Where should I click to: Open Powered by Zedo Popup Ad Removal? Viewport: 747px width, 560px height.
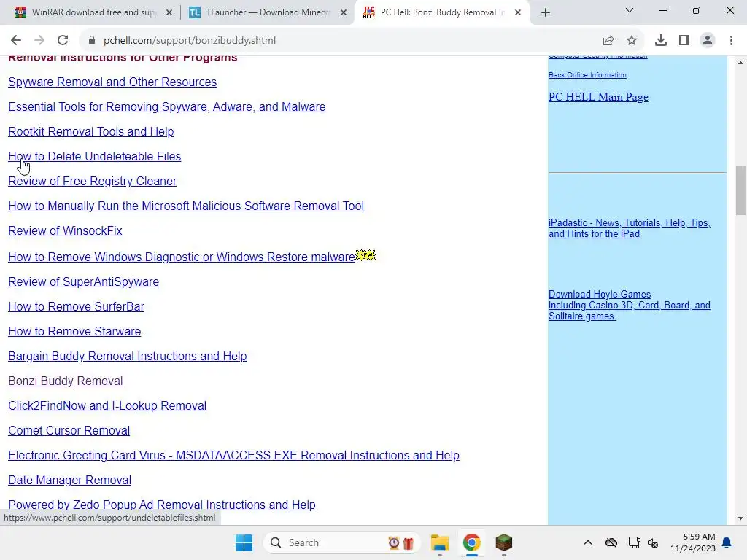pos(161,505)
